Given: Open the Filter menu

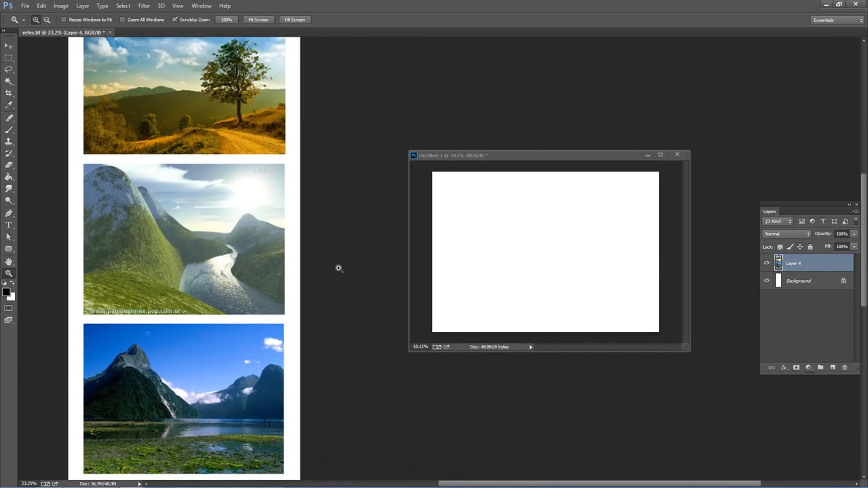Looking at the screenshot, I should pos(144,6).
